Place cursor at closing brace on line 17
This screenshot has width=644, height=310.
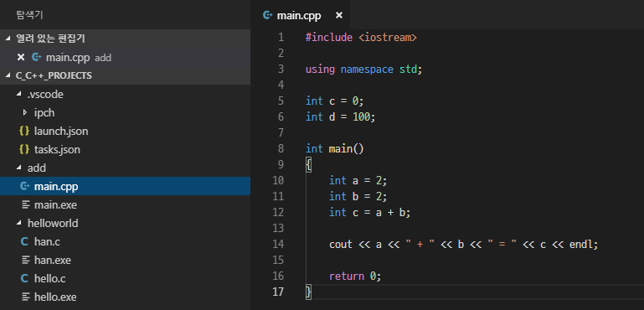click(x=309, y=292)
